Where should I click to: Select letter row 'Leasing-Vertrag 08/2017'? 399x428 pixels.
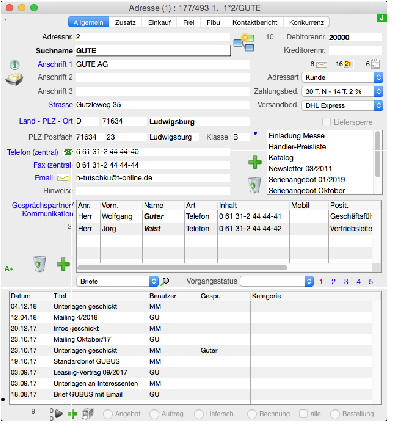(191, 372)
